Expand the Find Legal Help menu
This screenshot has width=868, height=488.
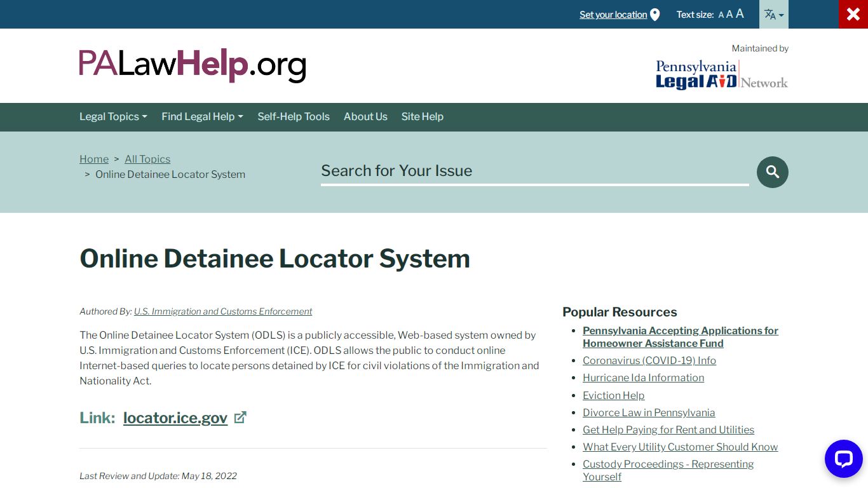(202, 116)
